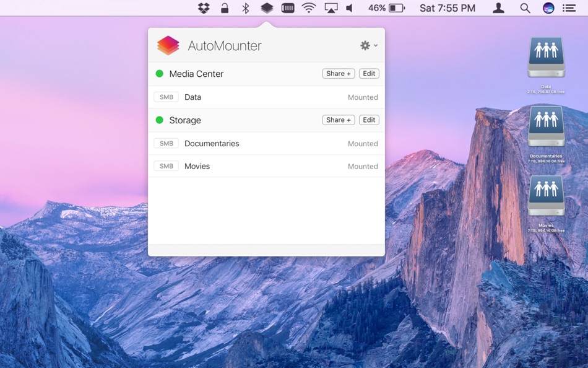Click Share + for Storage

click(339, 120)
